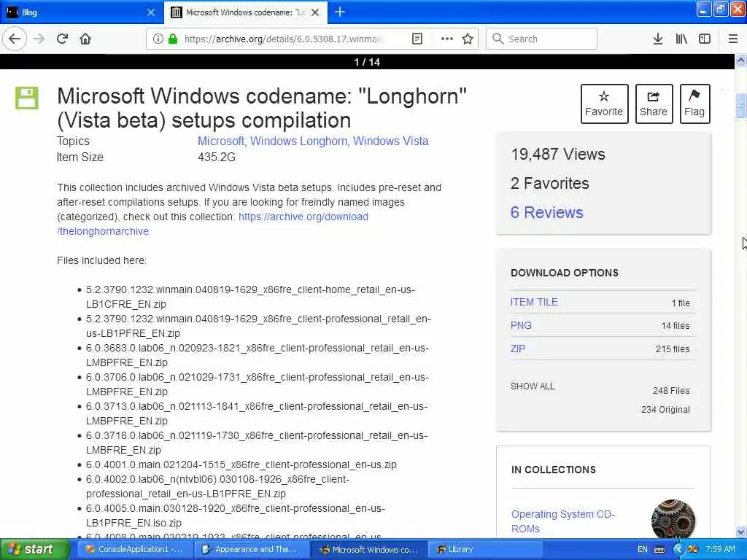Click the 19,487 Views text

tap(558, 155)
